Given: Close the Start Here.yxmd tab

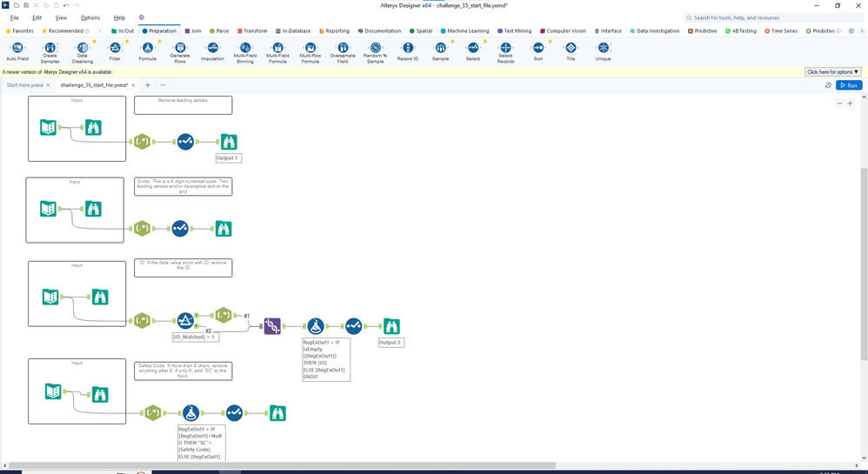Looking at the screenshot, I should [x=48, y=85].
